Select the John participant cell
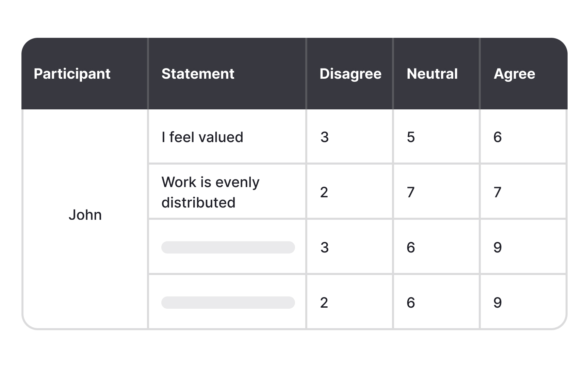 pos(85,215)
